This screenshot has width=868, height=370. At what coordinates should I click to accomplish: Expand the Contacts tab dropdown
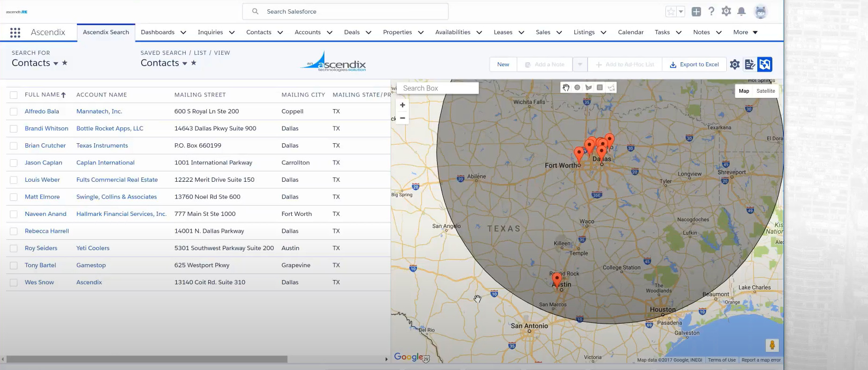pos(280,32)
